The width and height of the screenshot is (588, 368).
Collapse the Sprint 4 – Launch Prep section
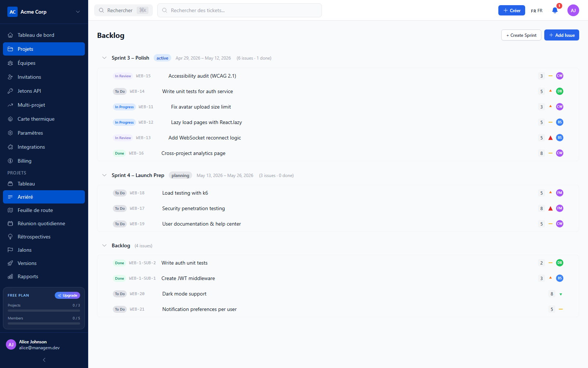pyautogui.click(x=104, y=175)
